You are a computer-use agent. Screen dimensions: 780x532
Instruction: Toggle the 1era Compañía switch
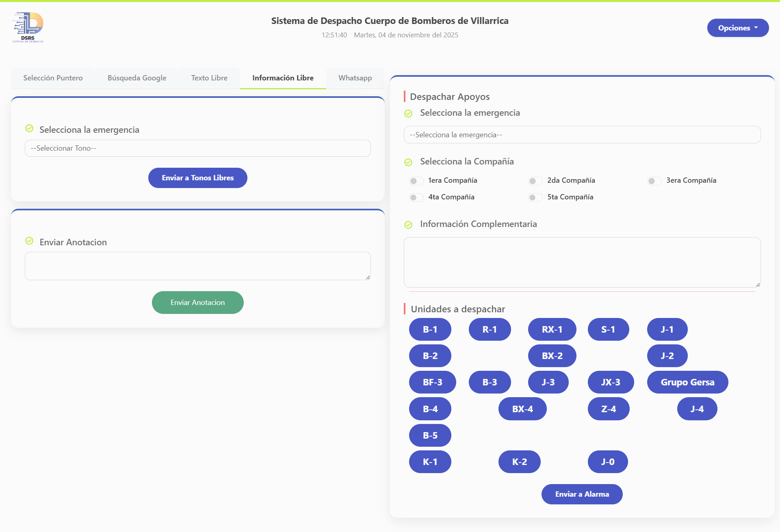click(416, 181)
